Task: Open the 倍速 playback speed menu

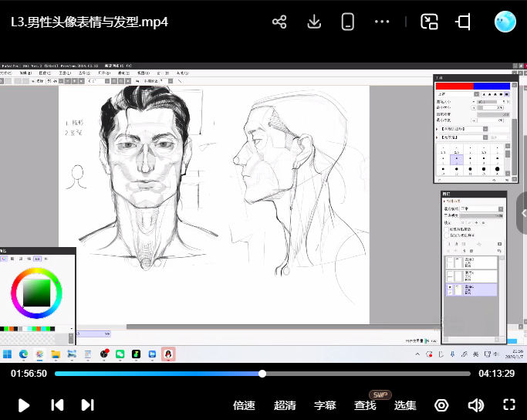Action: pyautogui.click(x=244, y=405)
